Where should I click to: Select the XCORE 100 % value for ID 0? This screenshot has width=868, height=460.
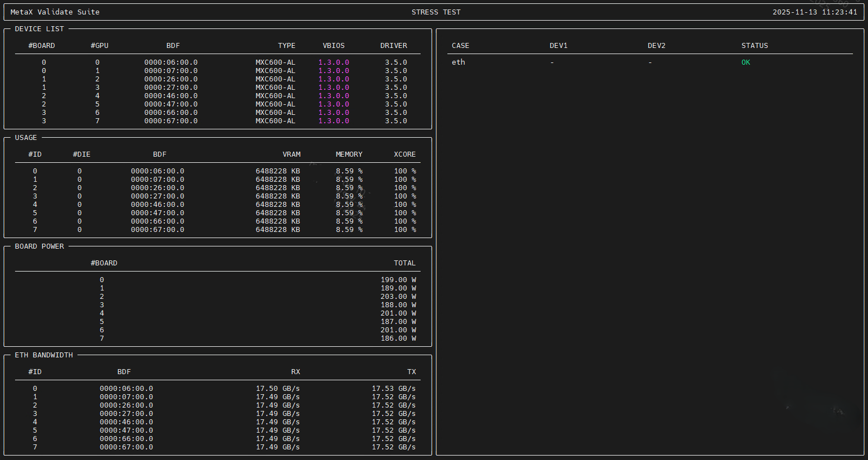pyautogui.click(x=404, y=171)
